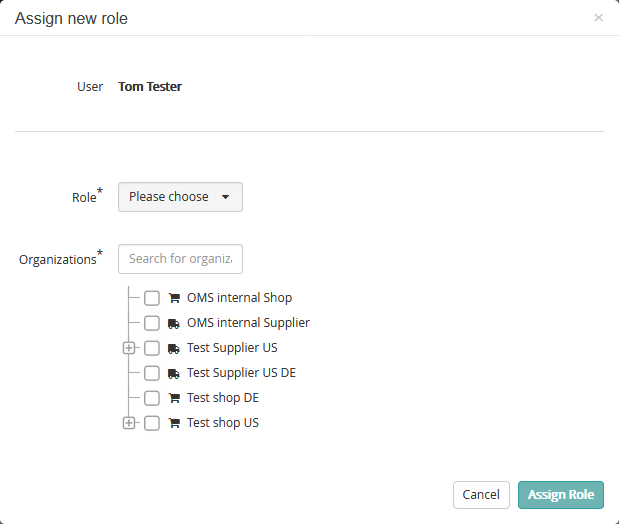
Task: Select the 'Test shop DE' label
Action: (223, 398)
